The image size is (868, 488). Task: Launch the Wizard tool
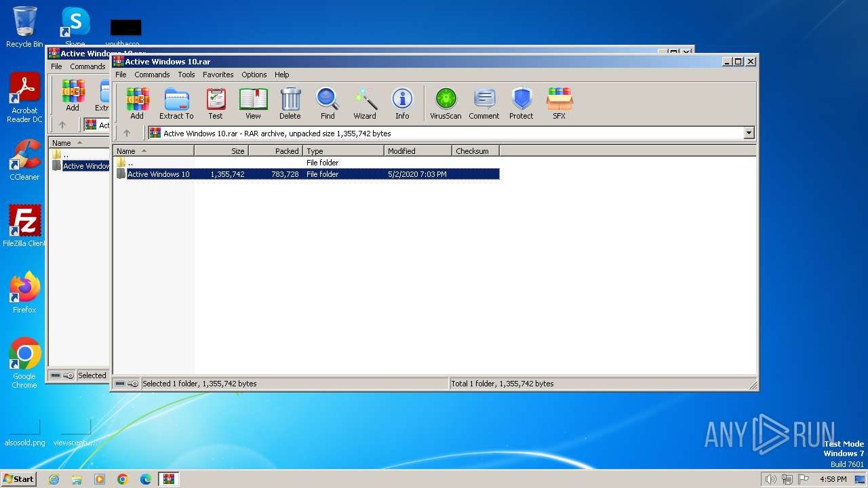point(365,104)
